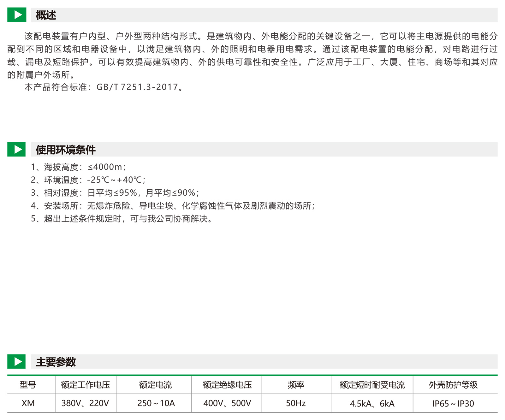
Task: Click the green arrow icon beside 使用环境条件
Action: pos(17,149)
